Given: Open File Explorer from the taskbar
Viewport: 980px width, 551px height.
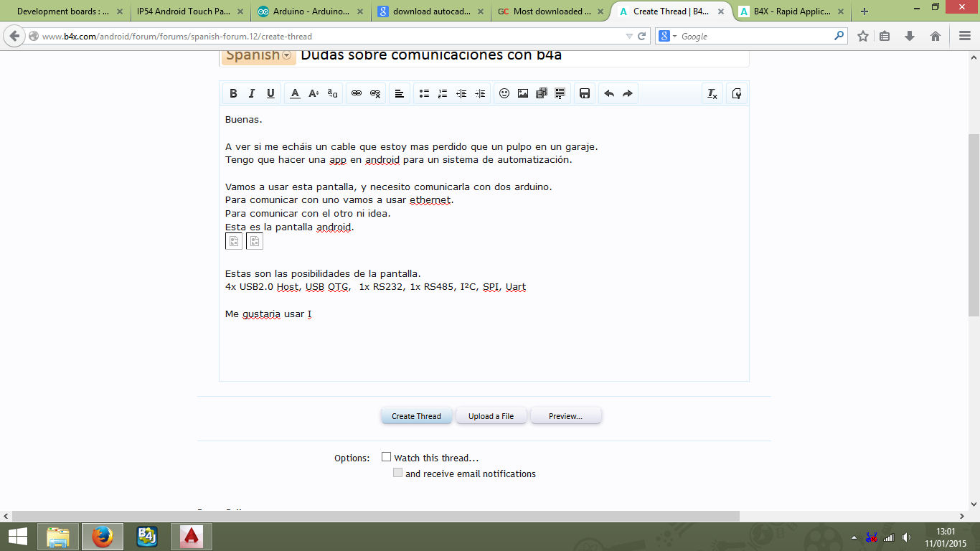Looking at the screenshot, I should (58, 536).
